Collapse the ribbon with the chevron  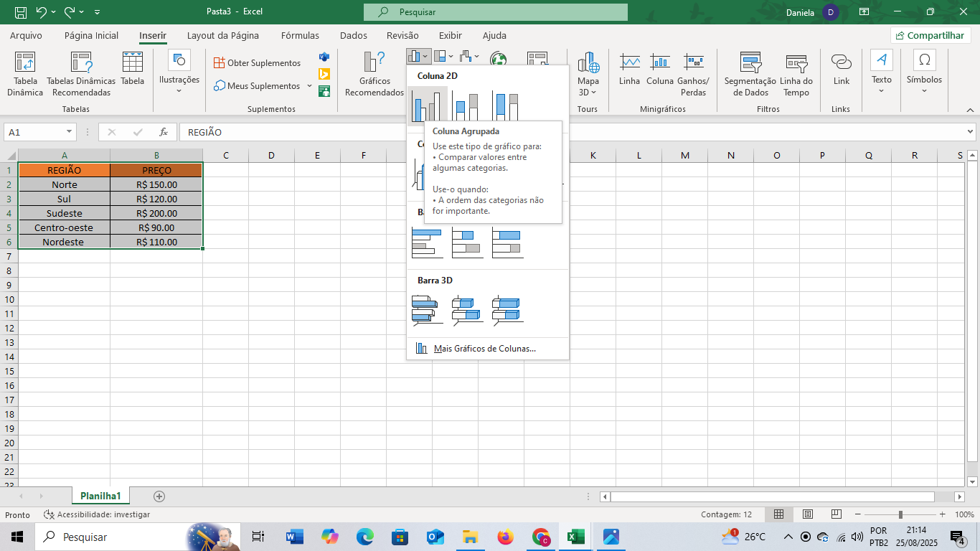[970, 110]
